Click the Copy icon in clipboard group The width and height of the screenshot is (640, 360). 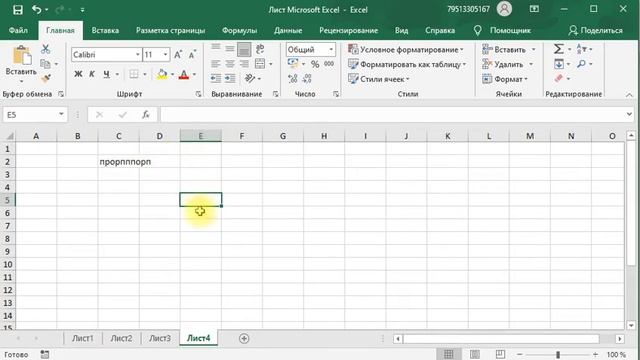click(x=46, y=64)
